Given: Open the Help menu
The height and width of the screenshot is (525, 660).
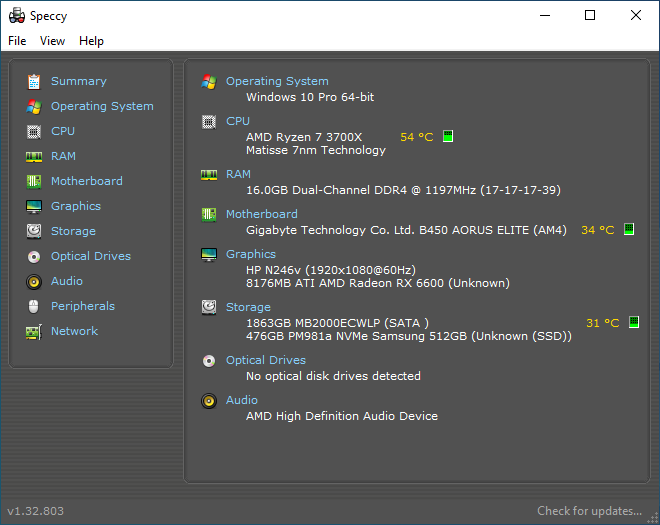Looking at the screenshot, I should click(x=91, y=41).
